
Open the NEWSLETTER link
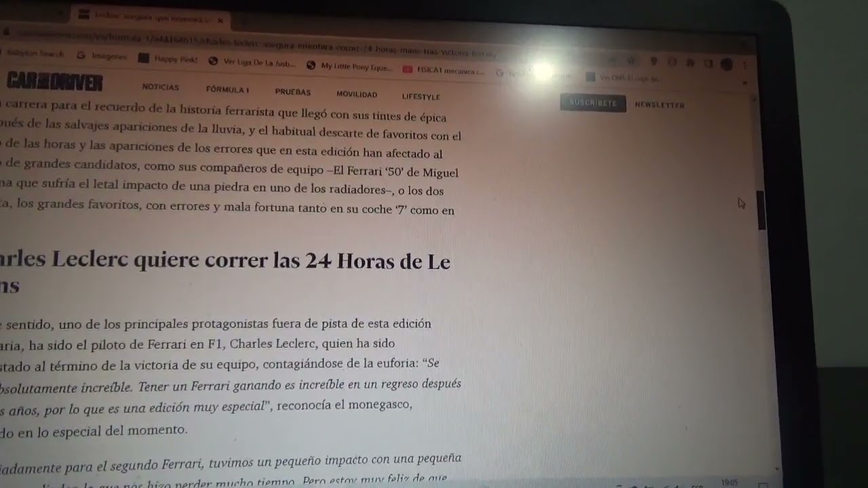click(659, 105)
